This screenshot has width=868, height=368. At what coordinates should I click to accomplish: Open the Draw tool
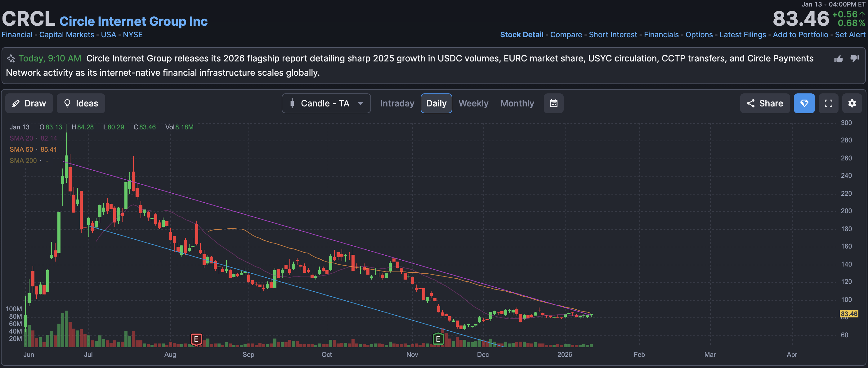coord(29,103)
